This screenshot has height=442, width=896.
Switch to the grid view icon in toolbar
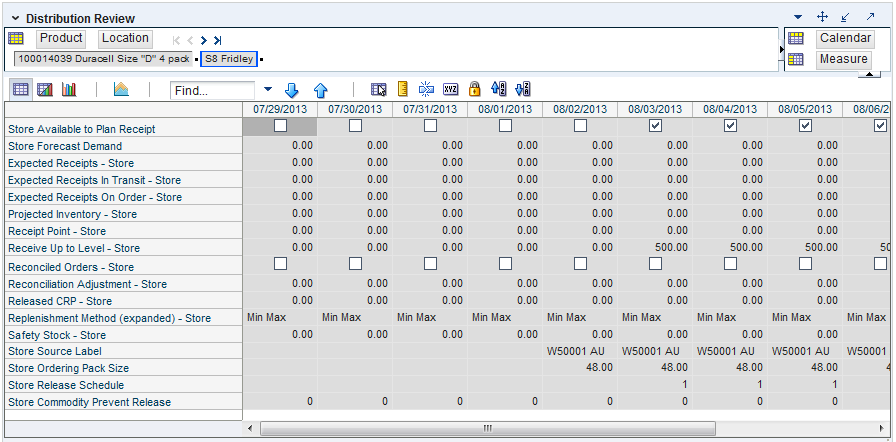click(x=21, y=89)
